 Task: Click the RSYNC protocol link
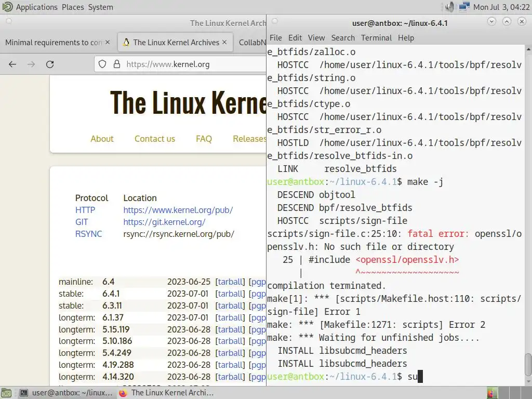pos(88,234)
